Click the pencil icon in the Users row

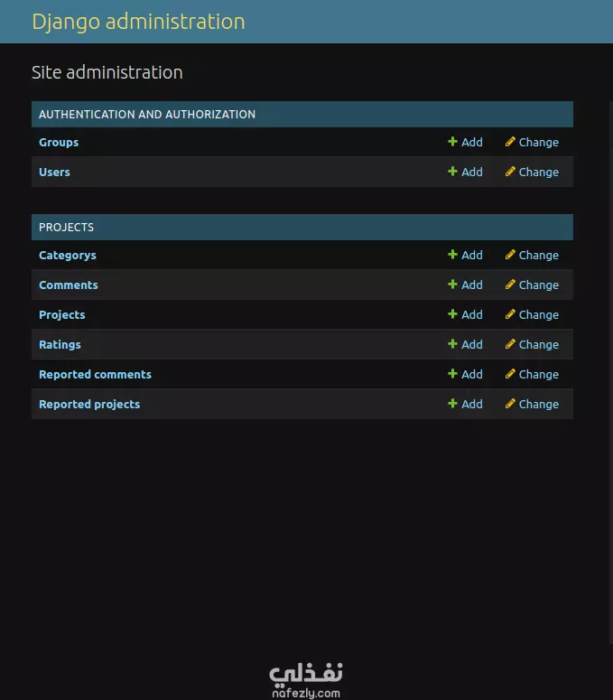510,172
